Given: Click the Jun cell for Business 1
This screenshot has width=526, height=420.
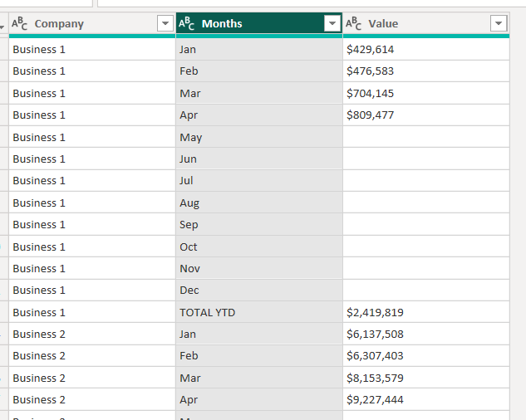Looking at the screenshot, I should tap(259, 159).
